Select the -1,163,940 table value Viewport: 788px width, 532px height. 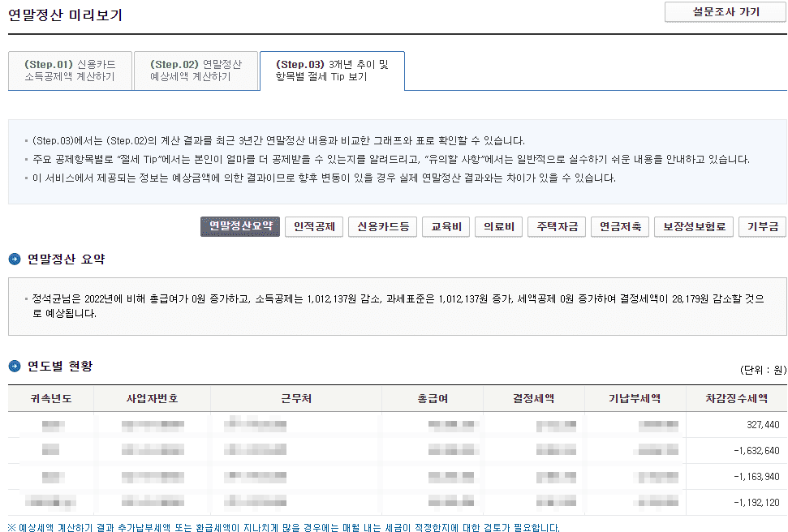tap(756, 477)
